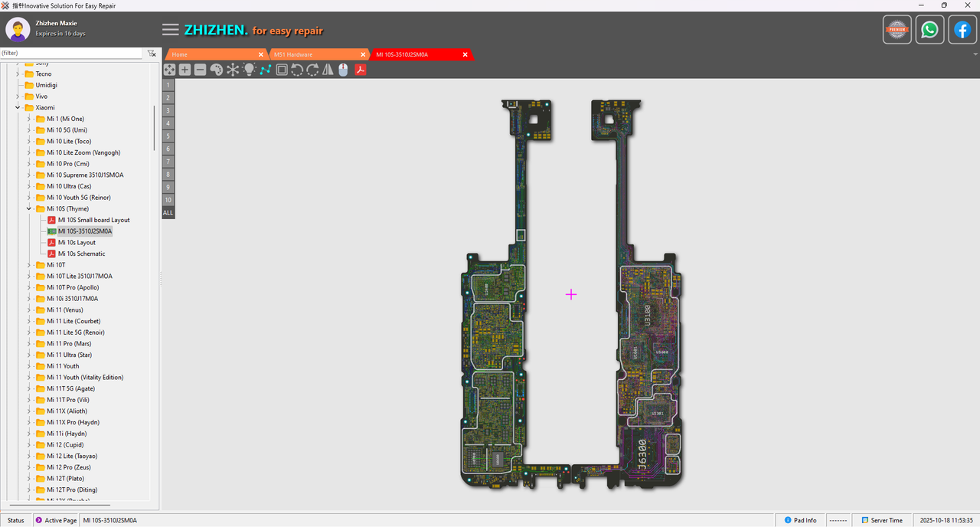Open the WhatsApp contact icon
This screenshot has height=527, width=980.
point(929,30)
